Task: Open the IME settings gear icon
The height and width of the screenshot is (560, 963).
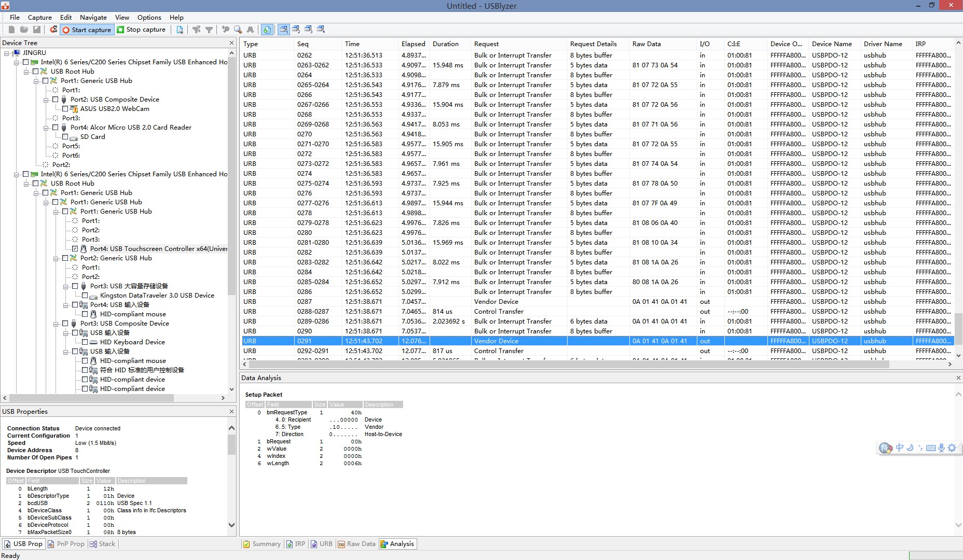Action: pos(952,447)
